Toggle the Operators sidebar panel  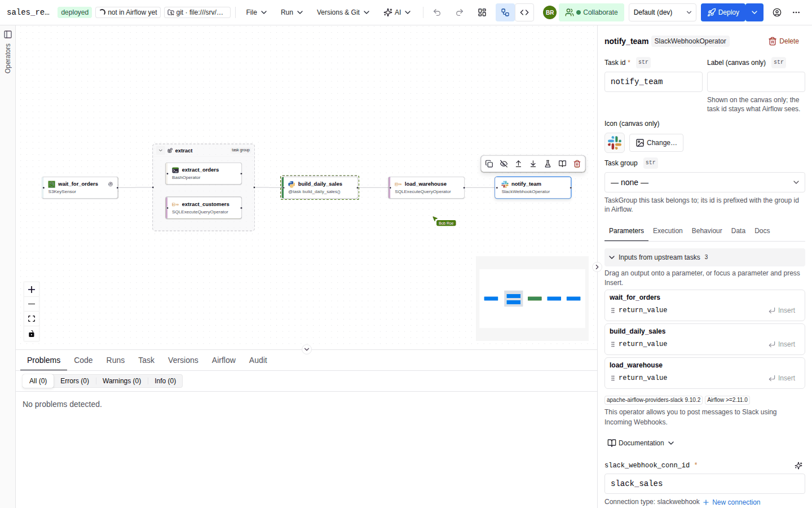click(x=8, y=34)
